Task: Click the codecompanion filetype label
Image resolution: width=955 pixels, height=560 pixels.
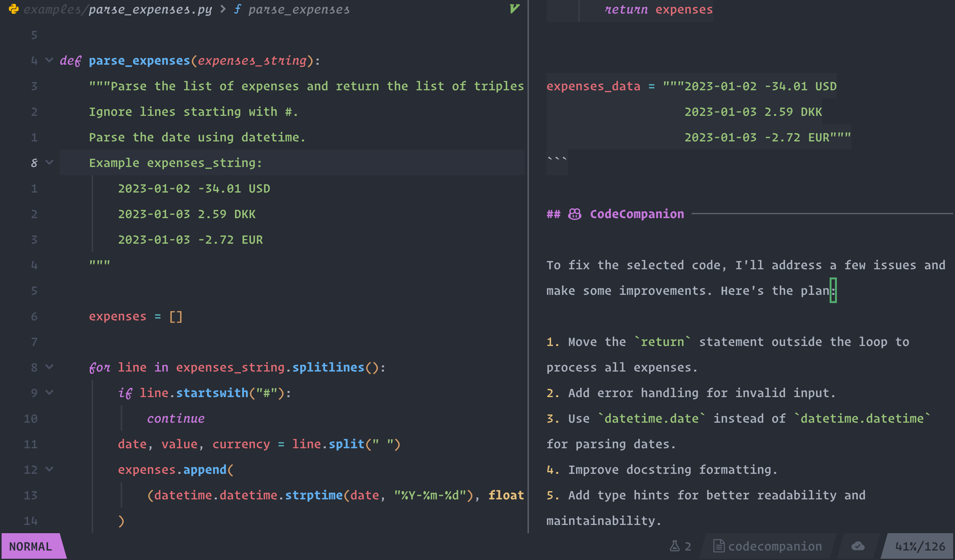Action: pos(775,546)
